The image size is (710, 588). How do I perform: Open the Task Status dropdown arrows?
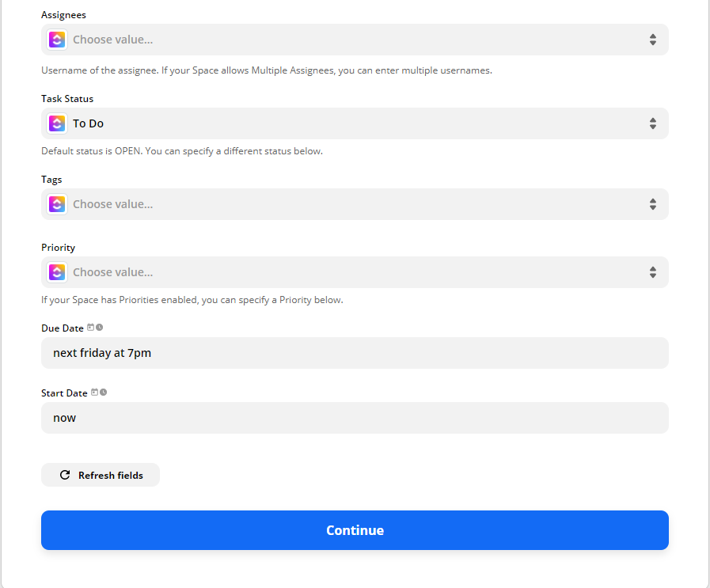coord(652,123)
